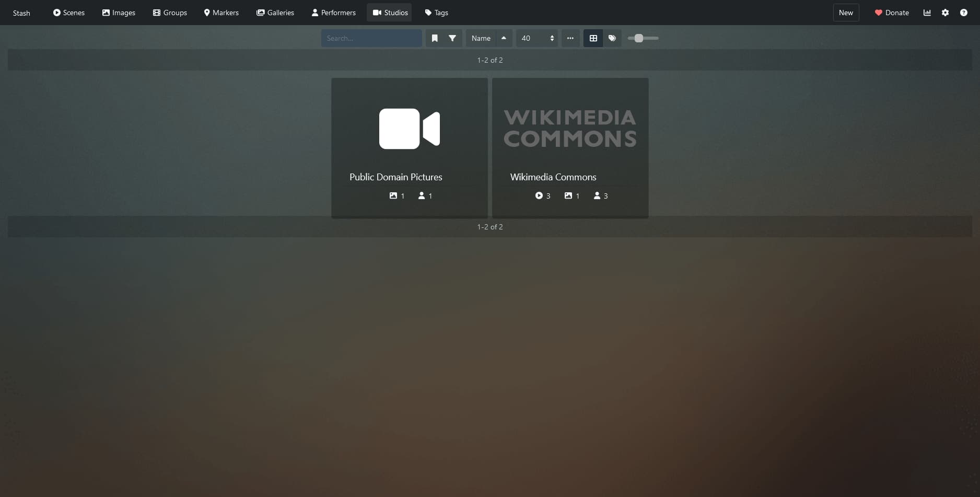980x497 pixels.
Task: Open saved filters bookmark icon
Action: 435,38
